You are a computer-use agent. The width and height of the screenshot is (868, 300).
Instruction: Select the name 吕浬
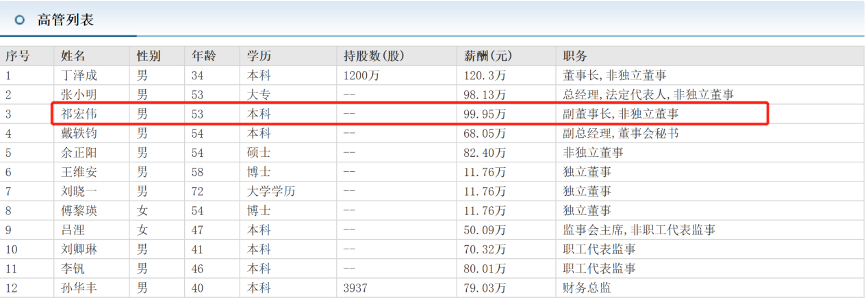click(x=73, y=230)
